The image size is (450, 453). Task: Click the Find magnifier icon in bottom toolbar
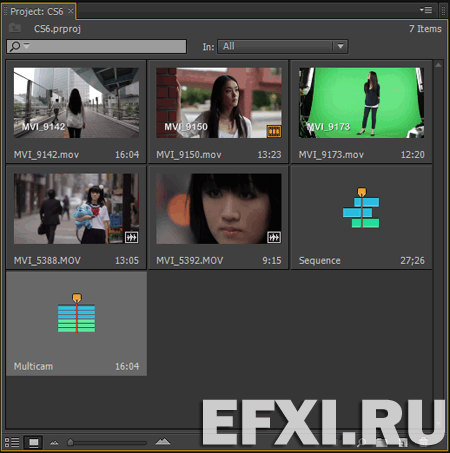coord(361,442)
